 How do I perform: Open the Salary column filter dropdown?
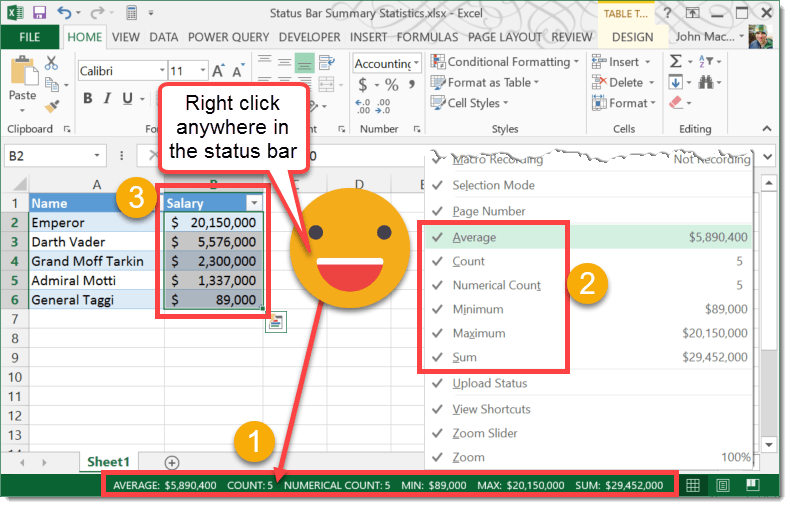pos(254,203)
